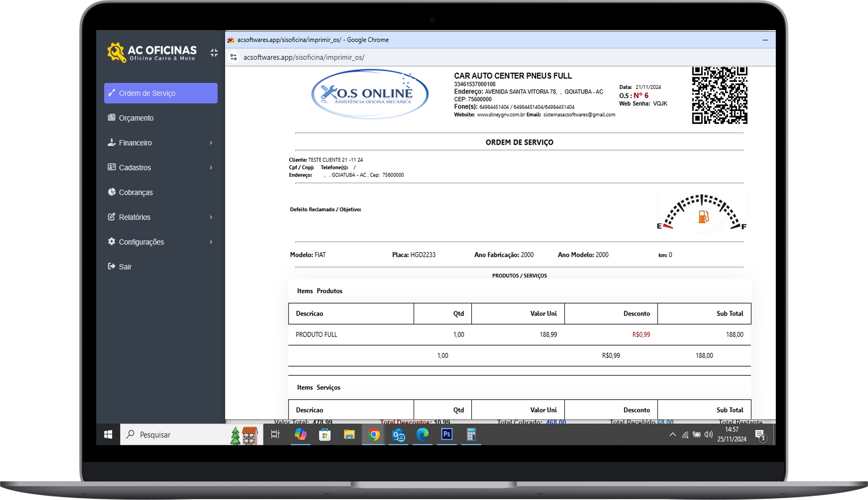The image size is (868, 500).
Task: Open Ordem de Serviço menu item
Action: click(x=160, y=93)
